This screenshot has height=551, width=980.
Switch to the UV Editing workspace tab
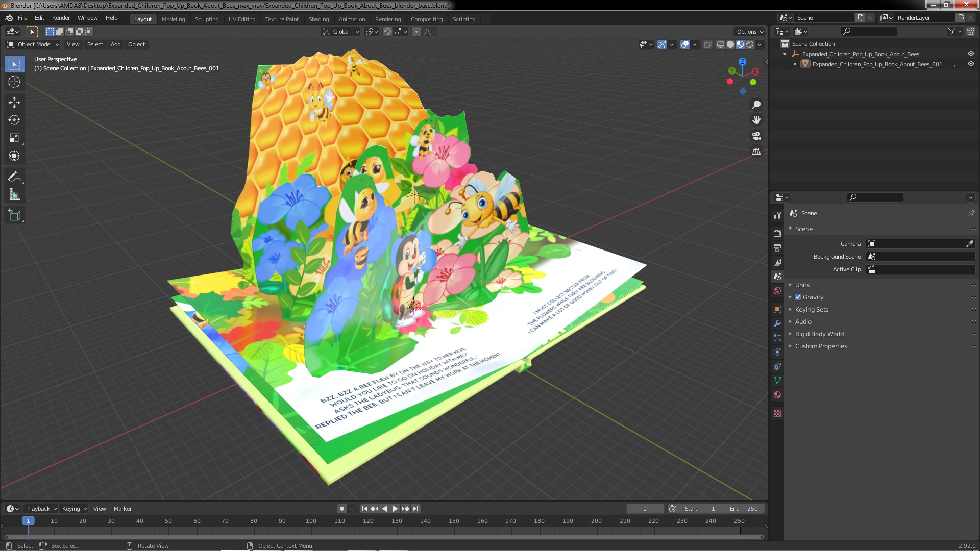(241, 19)
